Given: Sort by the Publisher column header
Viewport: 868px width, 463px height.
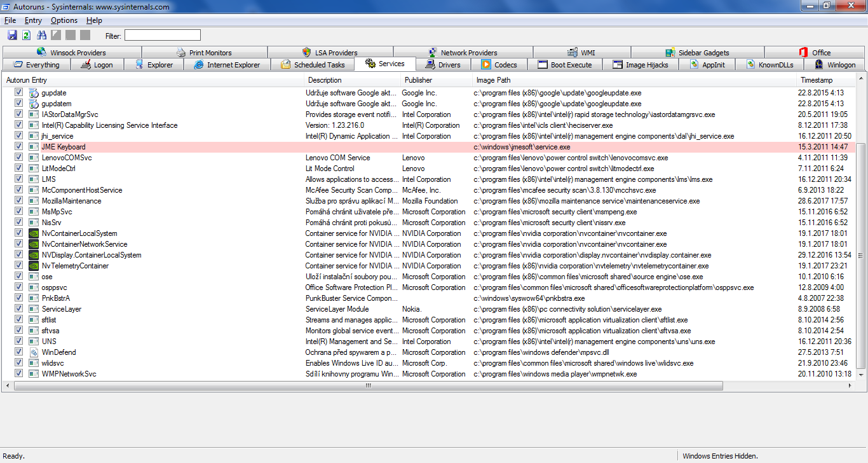Looking at the screenshot, I should click(x=437, y=80).
